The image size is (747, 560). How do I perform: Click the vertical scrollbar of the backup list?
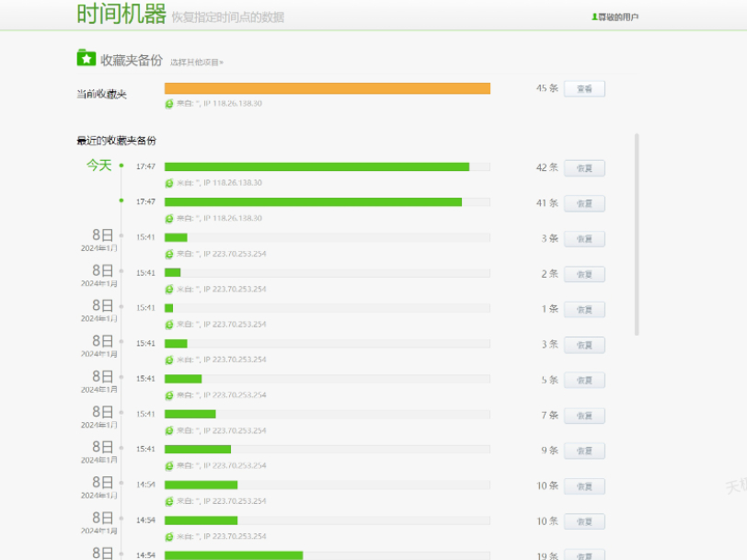(x=637, y=234)
